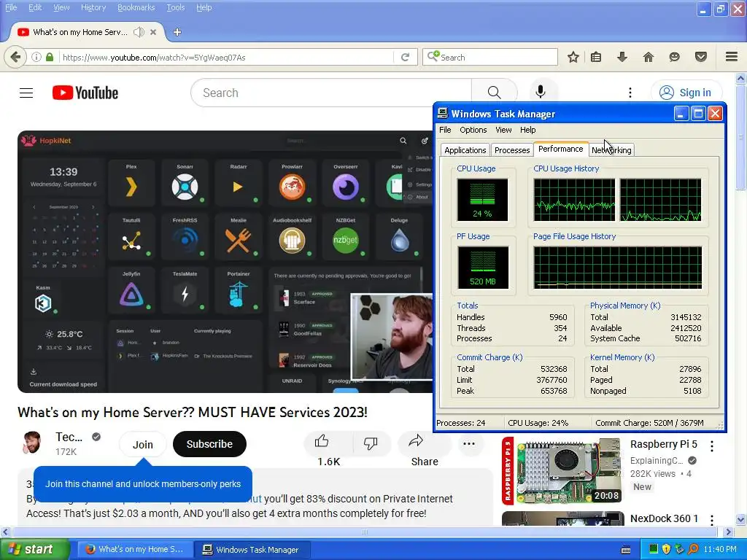Screen dimensions: 747x560
Task: Search with voice microphone icon
Action: coord(541,92)
